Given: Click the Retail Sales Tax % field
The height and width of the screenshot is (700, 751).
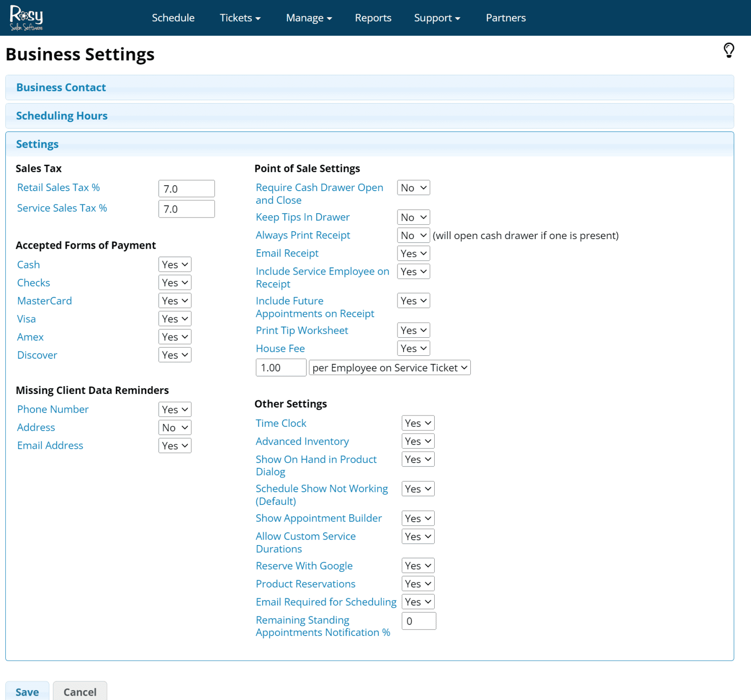Looking at the screenshot, I should tap(186, 189).
